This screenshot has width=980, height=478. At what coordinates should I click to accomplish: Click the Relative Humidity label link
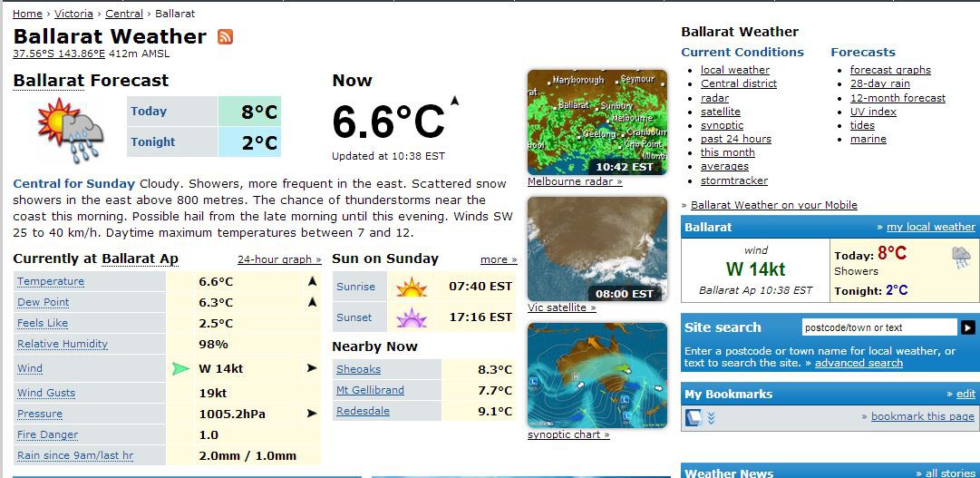click(x=63, y=344)
